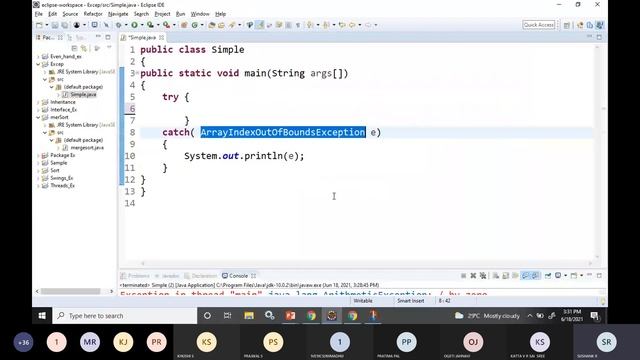The image size is (640, 360).
Task: Click Remove All Terminated Launches icon
Action: tap(483, 276)
